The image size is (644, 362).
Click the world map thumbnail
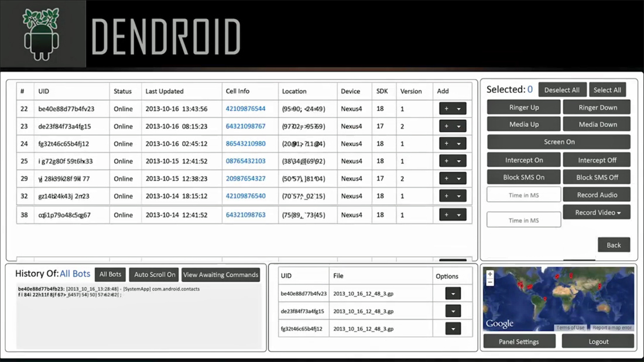pyautogui.click(x=559, y=299)
